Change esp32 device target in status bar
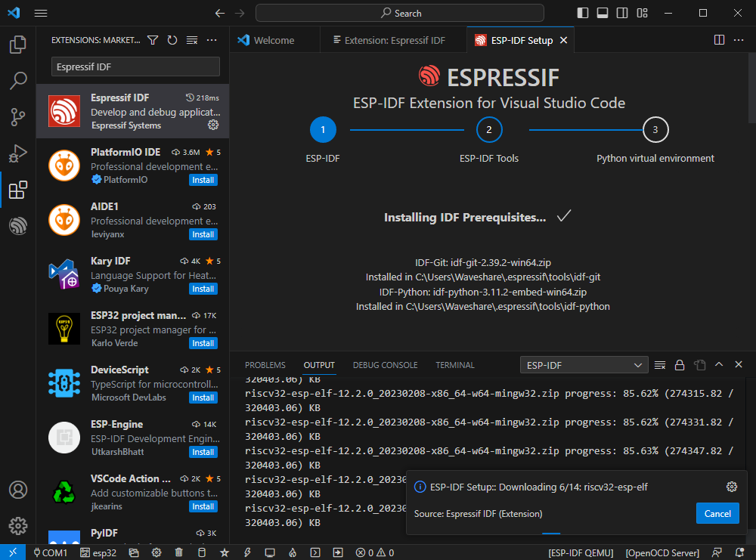756x560 pixels. click(98, 552)
